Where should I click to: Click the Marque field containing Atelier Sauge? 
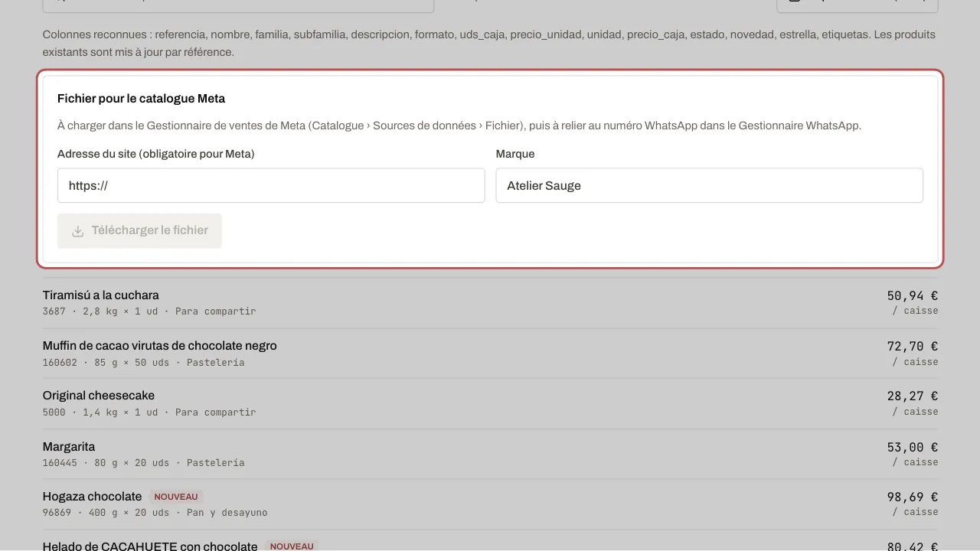(710, 186)
